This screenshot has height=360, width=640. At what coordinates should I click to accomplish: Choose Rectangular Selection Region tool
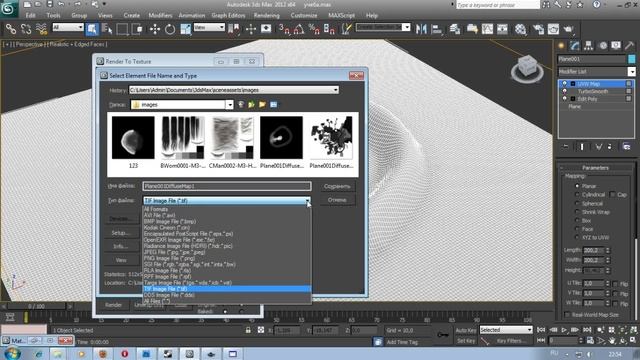pyautogui.click(x=122, y=29)
